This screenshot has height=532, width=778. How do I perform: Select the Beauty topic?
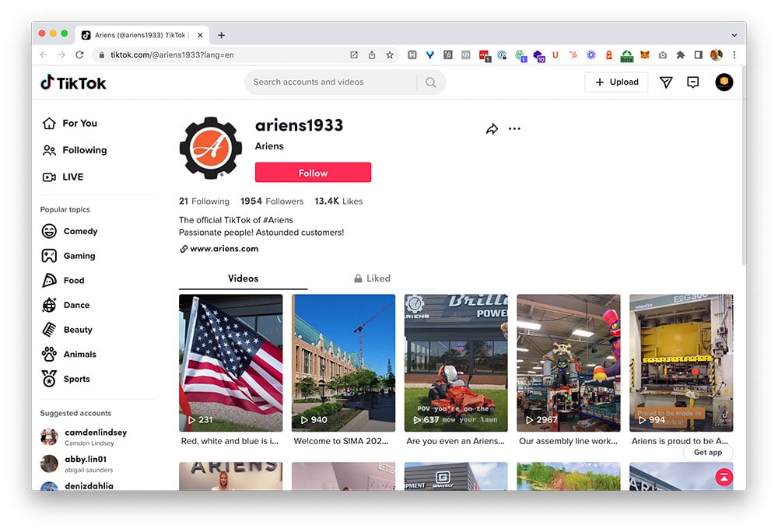tap(67, 330)
